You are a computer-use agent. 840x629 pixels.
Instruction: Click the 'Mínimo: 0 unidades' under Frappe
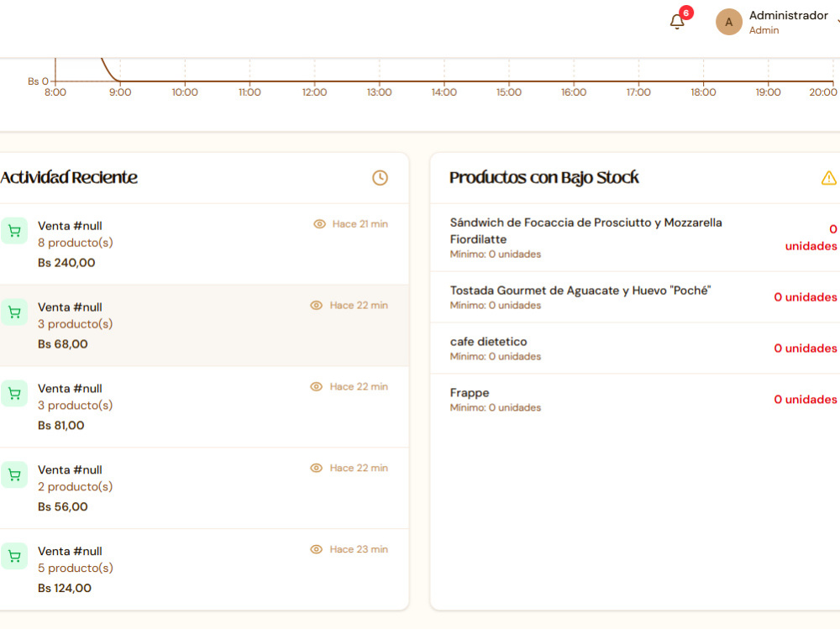click(x=495, y=408)
